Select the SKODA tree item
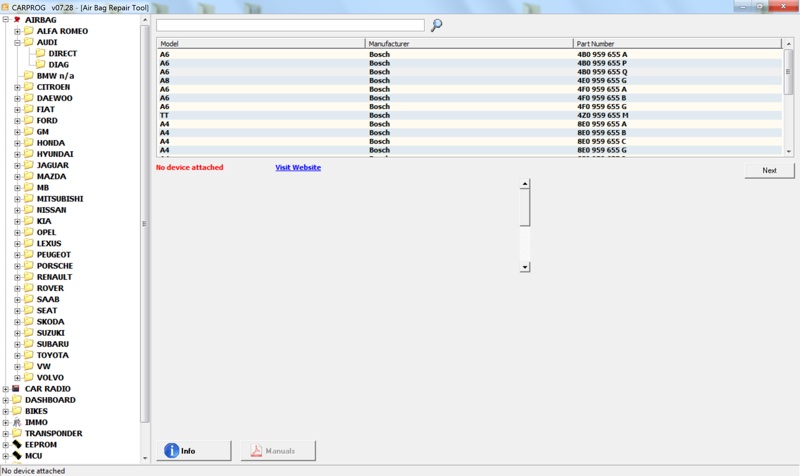 click(50, 321)
